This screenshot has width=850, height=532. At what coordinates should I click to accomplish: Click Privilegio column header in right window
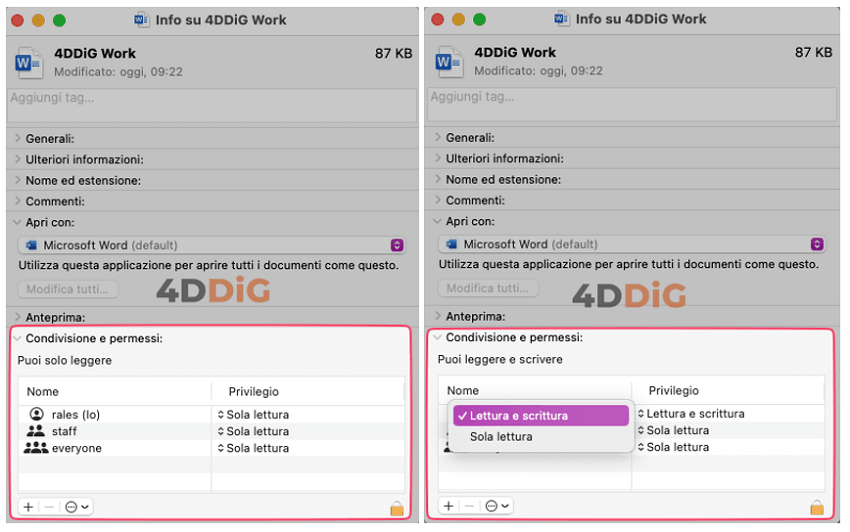pos(674,390)
